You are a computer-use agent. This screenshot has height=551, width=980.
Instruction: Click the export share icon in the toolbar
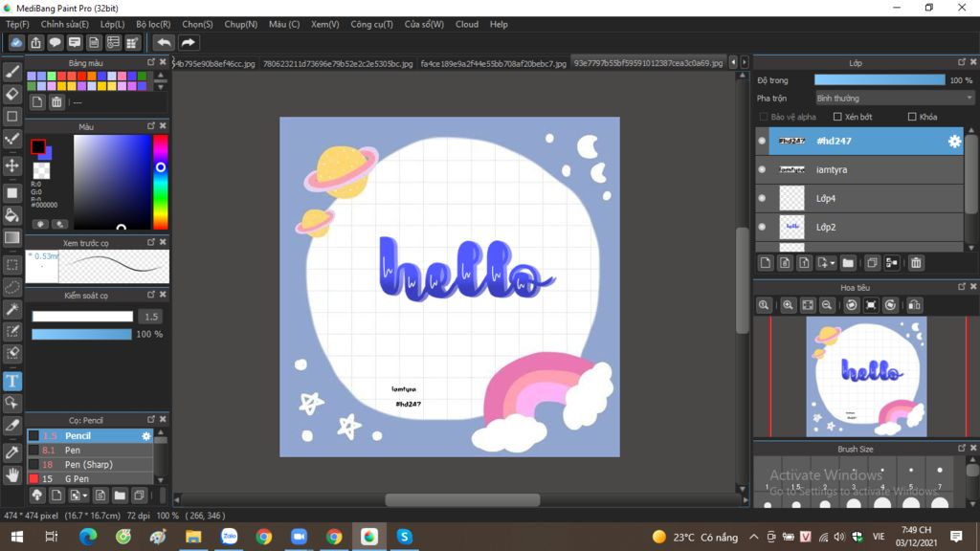coord(35,42)
